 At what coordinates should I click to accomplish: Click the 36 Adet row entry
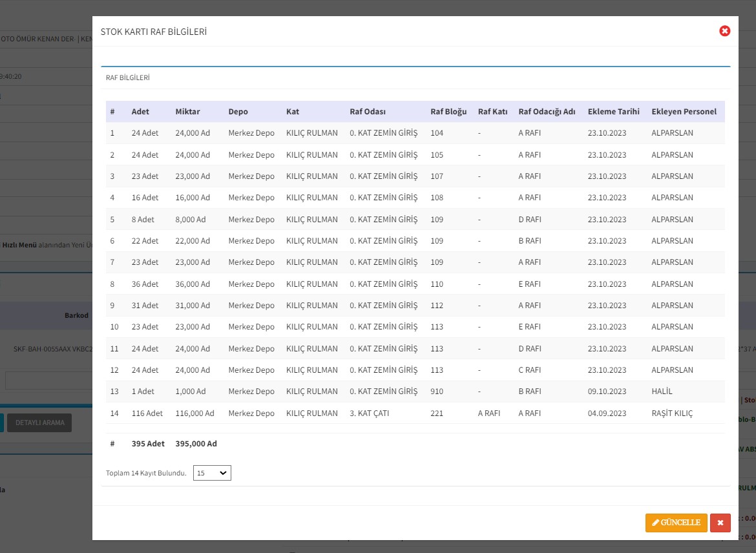pos(145,284)
